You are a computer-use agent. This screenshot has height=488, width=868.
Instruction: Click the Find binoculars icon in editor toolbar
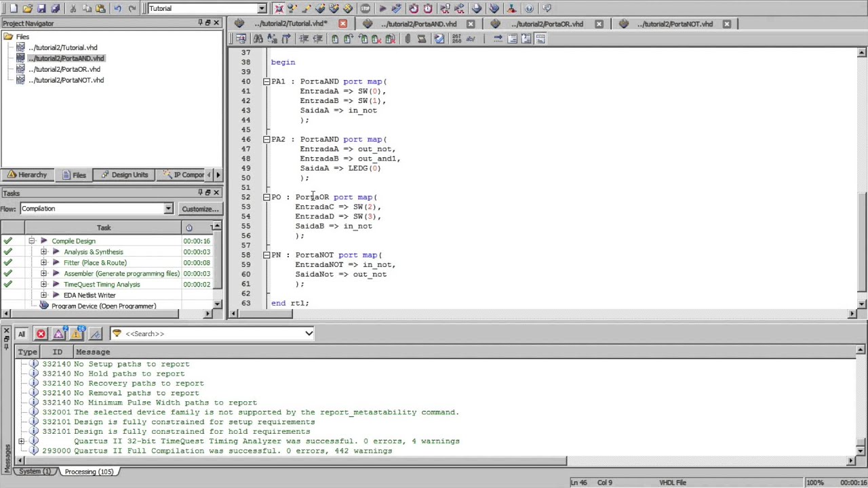click(x=258, y=39)
